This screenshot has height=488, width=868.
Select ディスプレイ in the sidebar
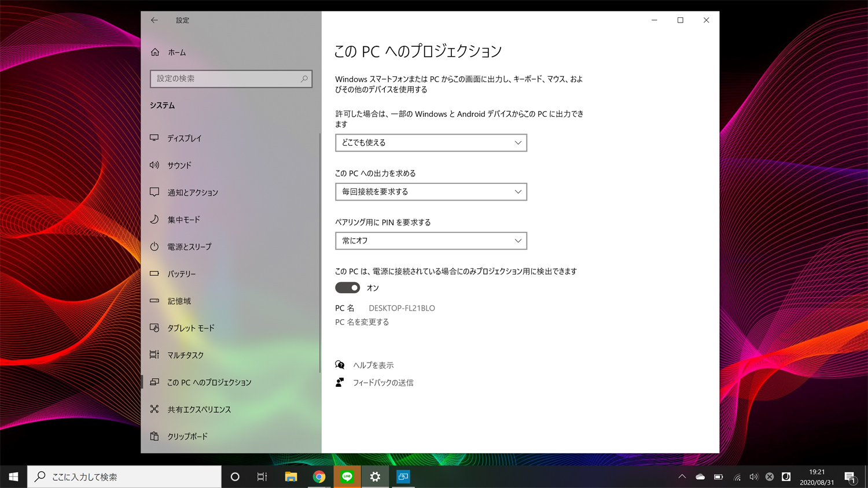coord(184,138)
